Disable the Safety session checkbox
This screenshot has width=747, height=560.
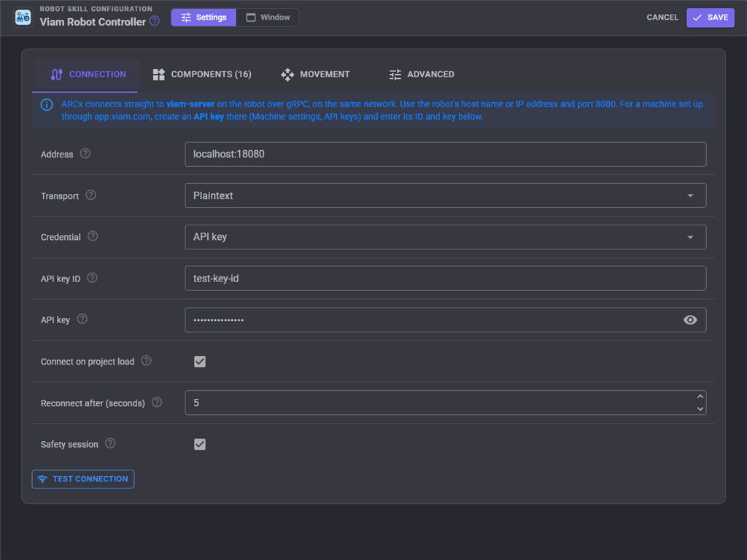[x=200, y=444]
